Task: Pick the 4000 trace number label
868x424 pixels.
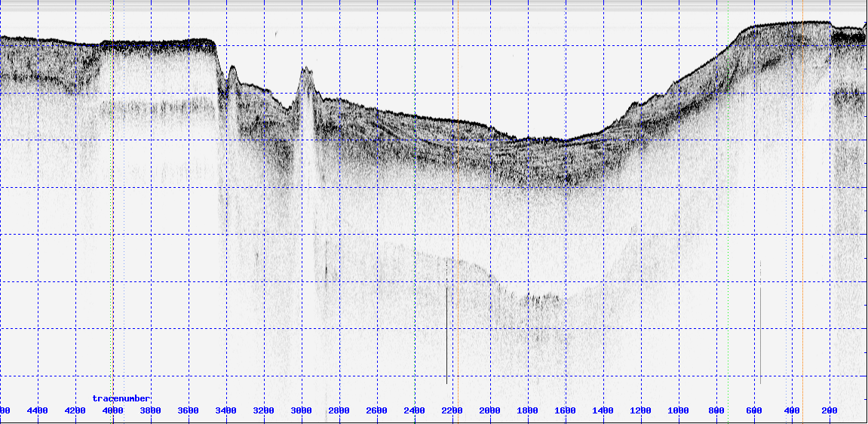Action: (112, 410)
